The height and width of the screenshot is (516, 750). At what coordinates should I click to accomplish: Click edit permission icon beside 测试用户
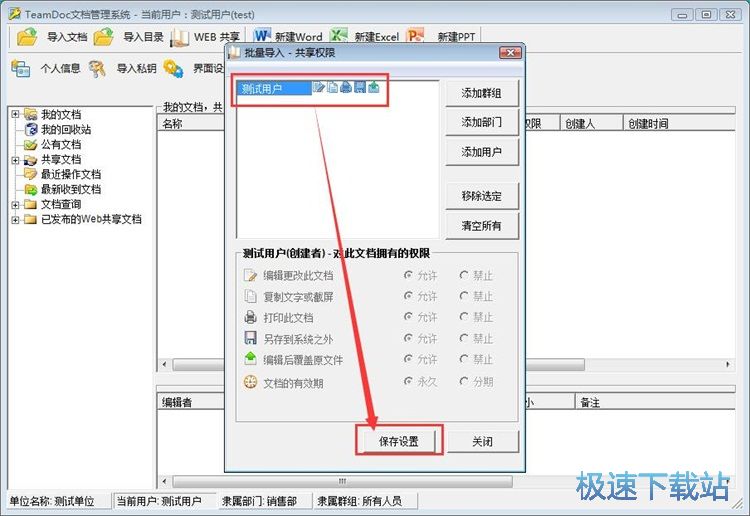(x=319, y=87)
